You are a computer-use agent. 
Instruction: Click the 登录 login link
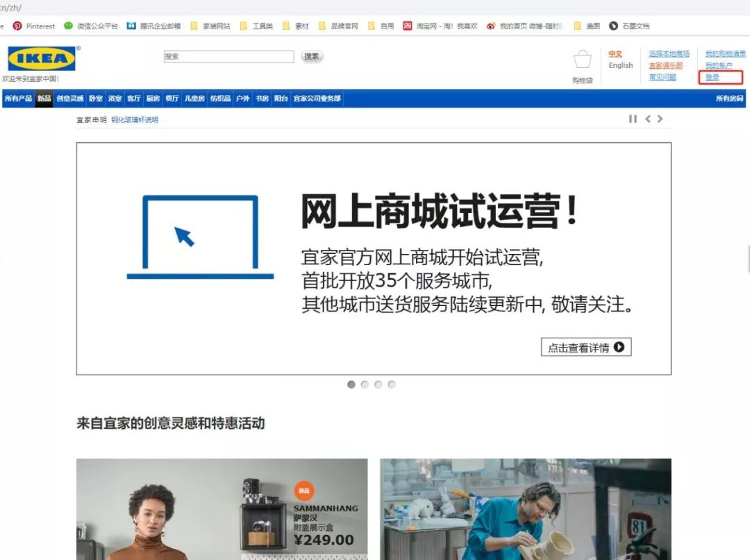pos(712,76)
